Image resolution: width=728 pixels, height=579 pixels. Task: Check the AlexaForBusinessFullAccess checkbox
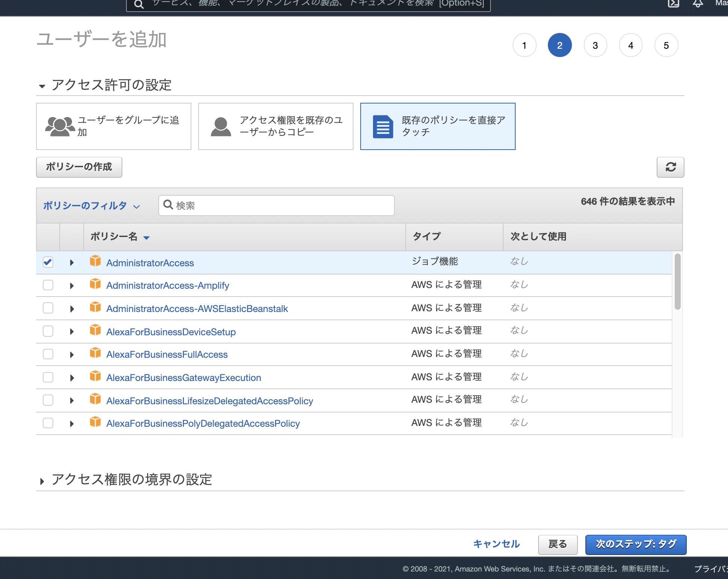point(48,354)
